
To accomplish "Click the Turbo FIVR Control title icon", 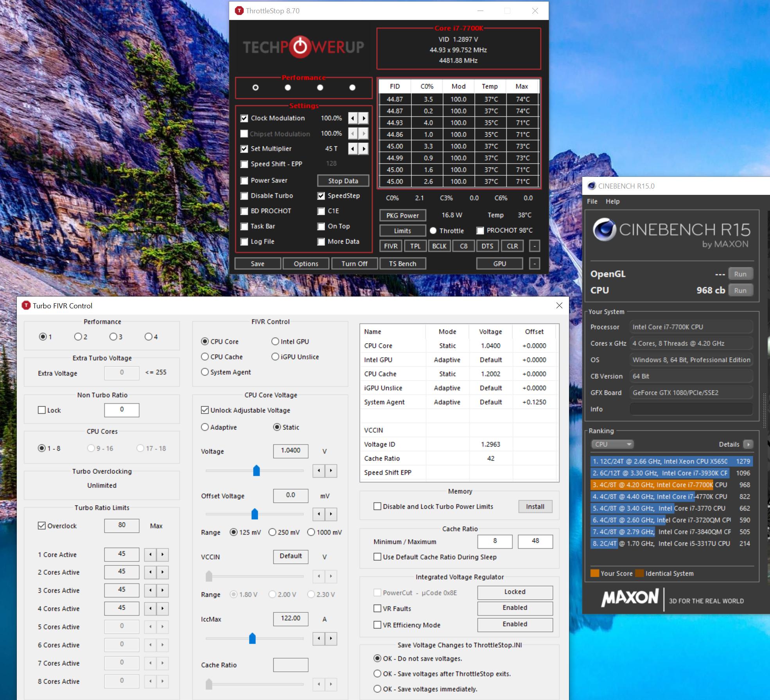I will [26, 306].
